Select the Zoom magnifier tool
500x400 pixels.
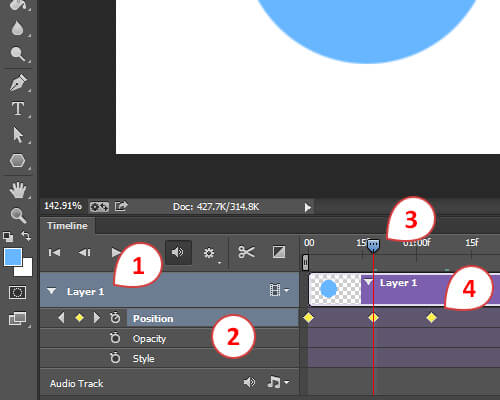pyautogui.click(x=18, y=215)
